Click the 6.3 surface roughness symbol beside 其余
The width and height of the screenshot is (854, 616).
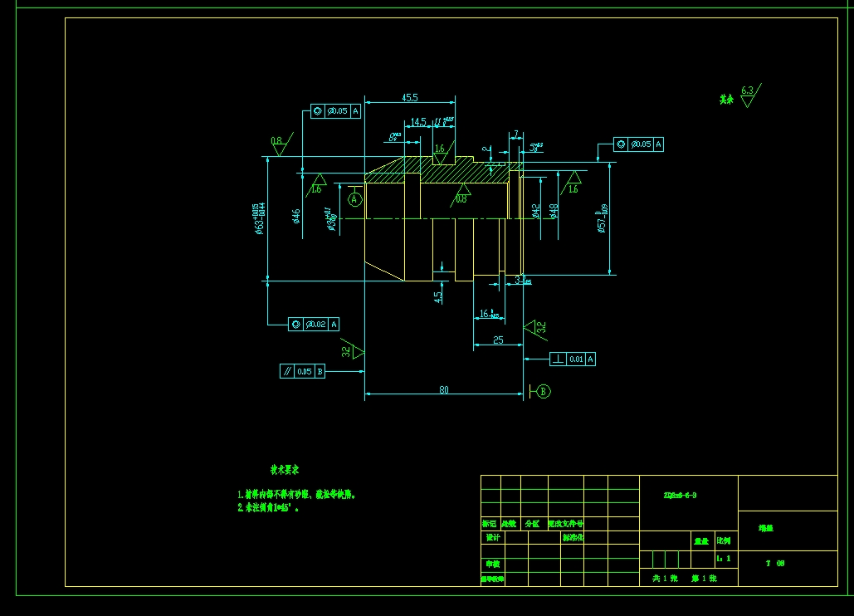(750, 95)
